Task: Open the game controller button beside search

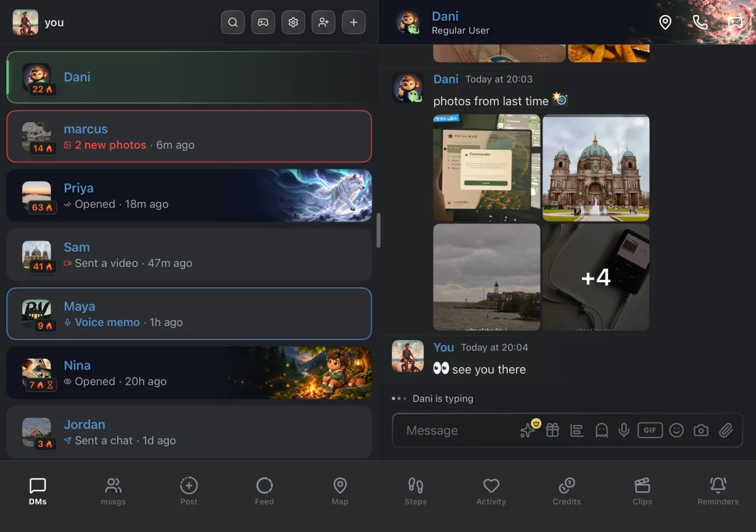Action: [263, 23]
